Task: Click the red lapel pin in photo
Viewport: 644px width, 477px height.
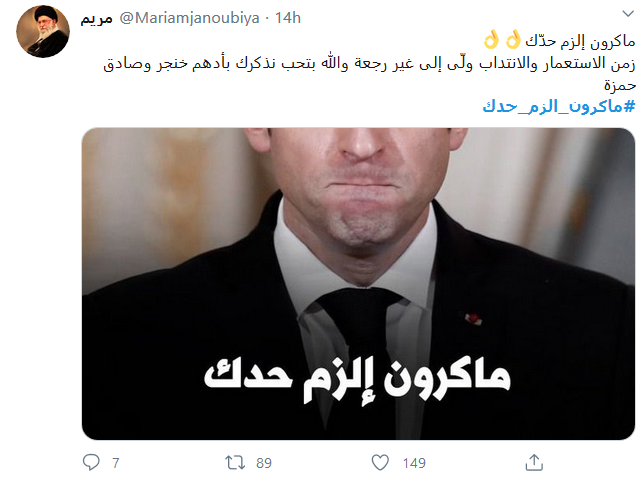Action: point(473,319)
